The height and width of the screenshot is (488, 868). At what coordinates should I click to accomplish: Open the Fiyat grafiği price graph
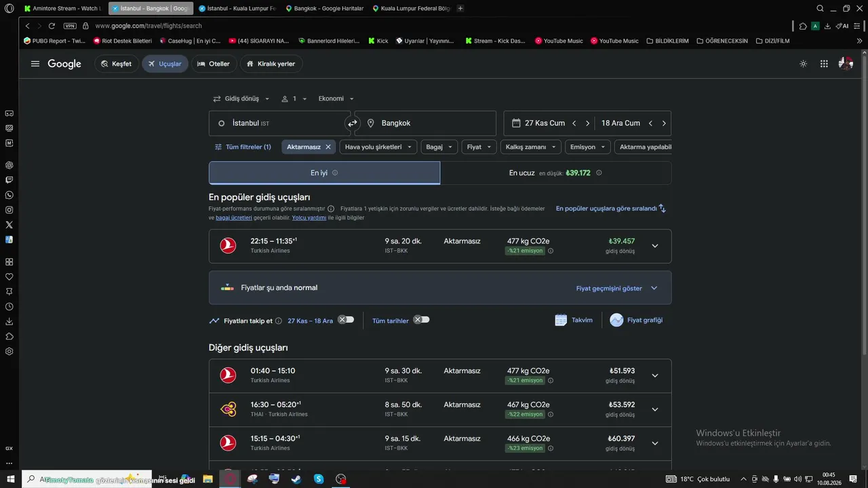636,320
